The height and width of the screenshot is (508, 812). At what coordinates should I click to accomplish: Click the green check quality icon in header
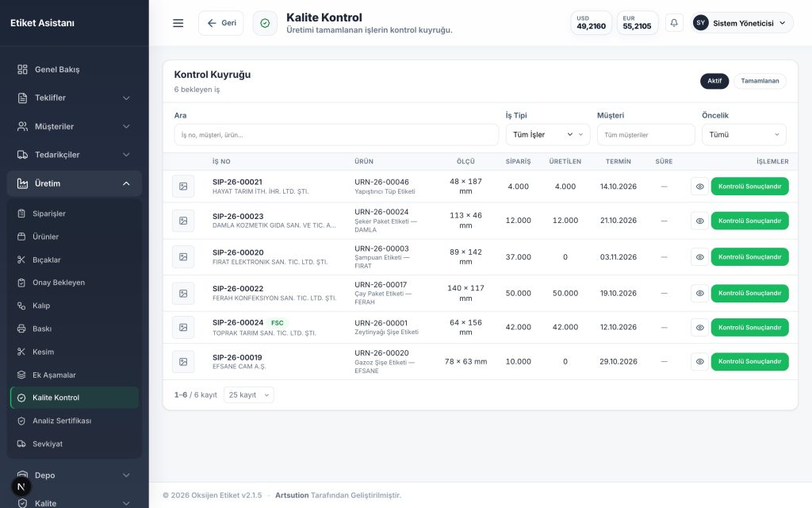coord(265,23)
